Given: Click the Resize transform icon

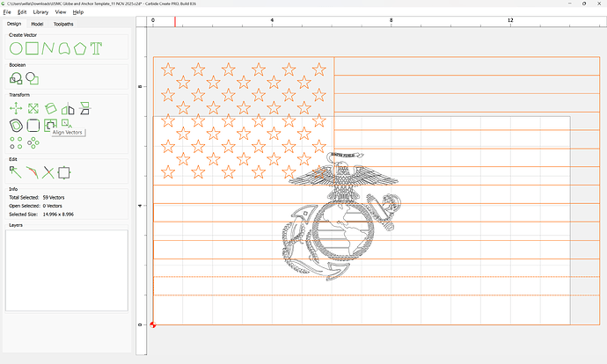Looking at the screenshot, I should pos(33,108).
